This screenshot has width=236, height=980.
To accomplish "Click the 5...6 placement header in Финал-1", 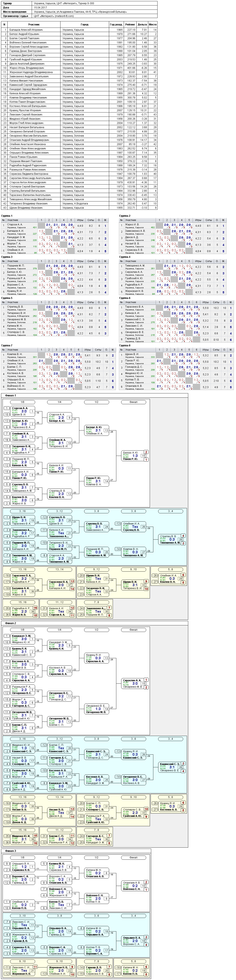I will (170, 569).
